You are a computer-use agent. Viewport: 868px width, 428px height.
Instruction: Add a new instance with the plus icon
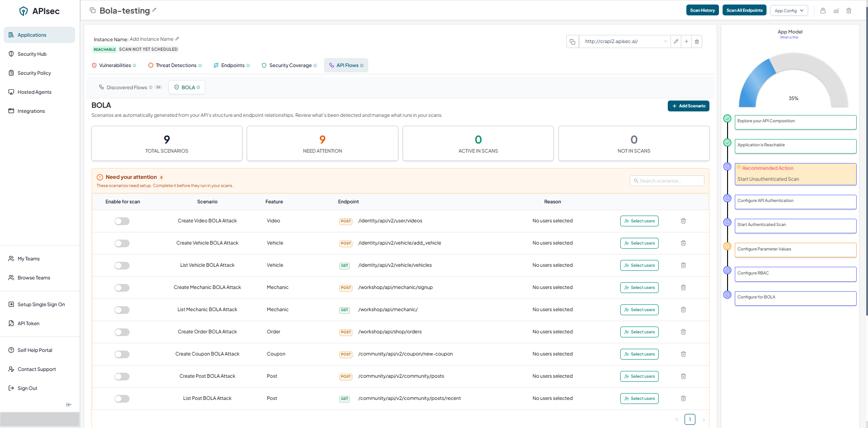(686, 42)
